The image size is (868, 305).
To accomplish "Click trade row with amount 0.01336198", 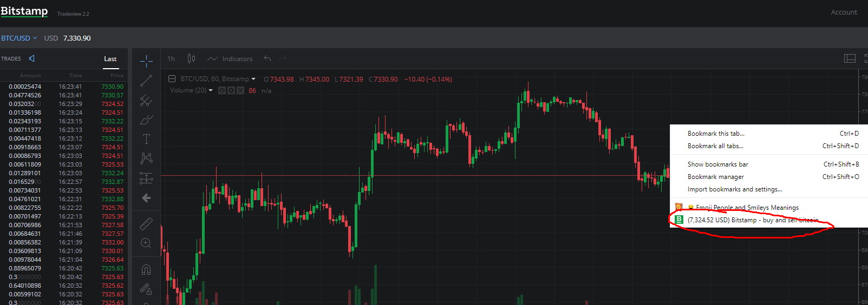I will [x=64, y=112].
